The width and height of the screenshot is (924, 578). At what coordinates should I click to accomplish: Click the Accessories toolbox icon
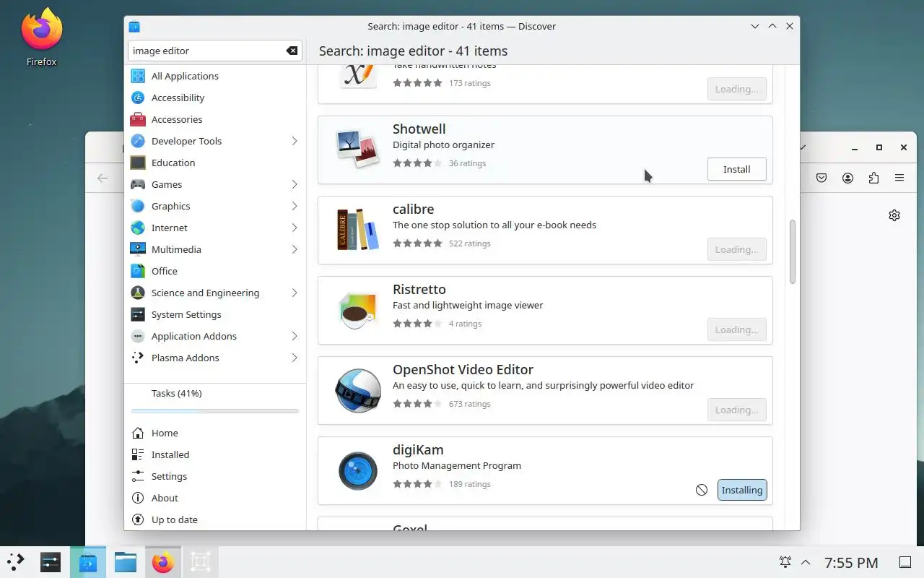click(x=137, y=119)
